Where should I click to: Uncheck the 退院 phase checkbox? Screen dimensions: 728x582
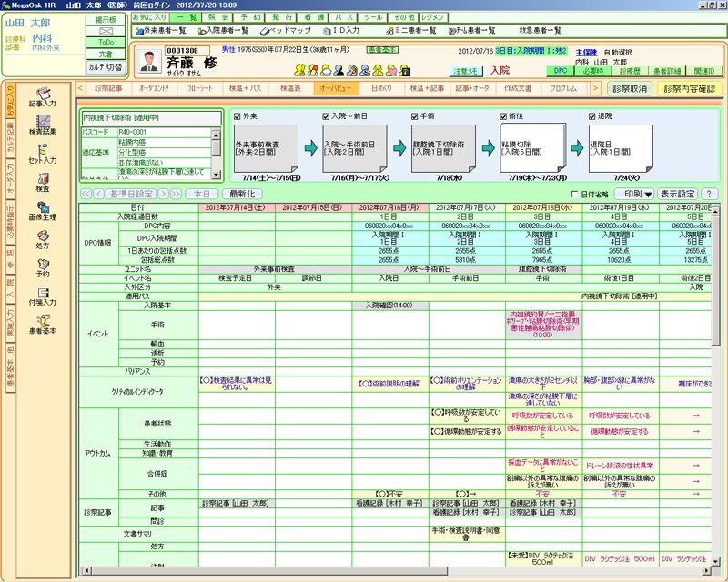click(x=591, y=116)
